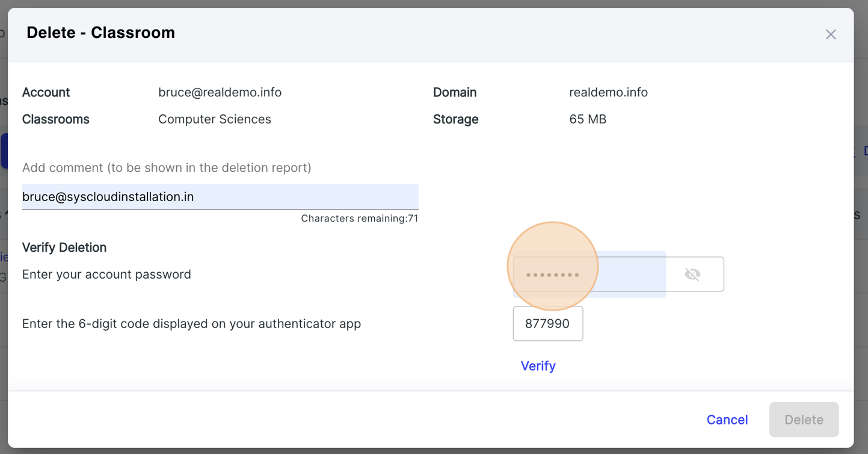Viewport: 868px width, 454px height.
Task: Reveal the masked password using the eye toggle
Action: (x=692, y=274)
